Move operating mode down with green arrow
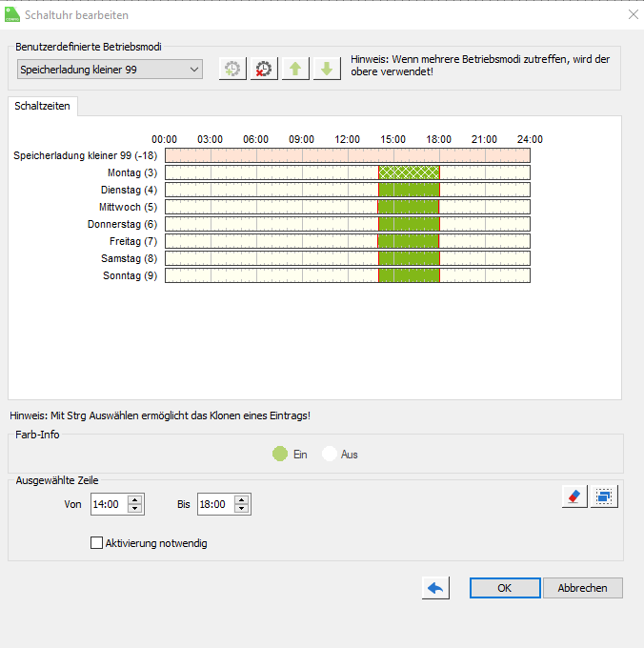 click(327, 69)
